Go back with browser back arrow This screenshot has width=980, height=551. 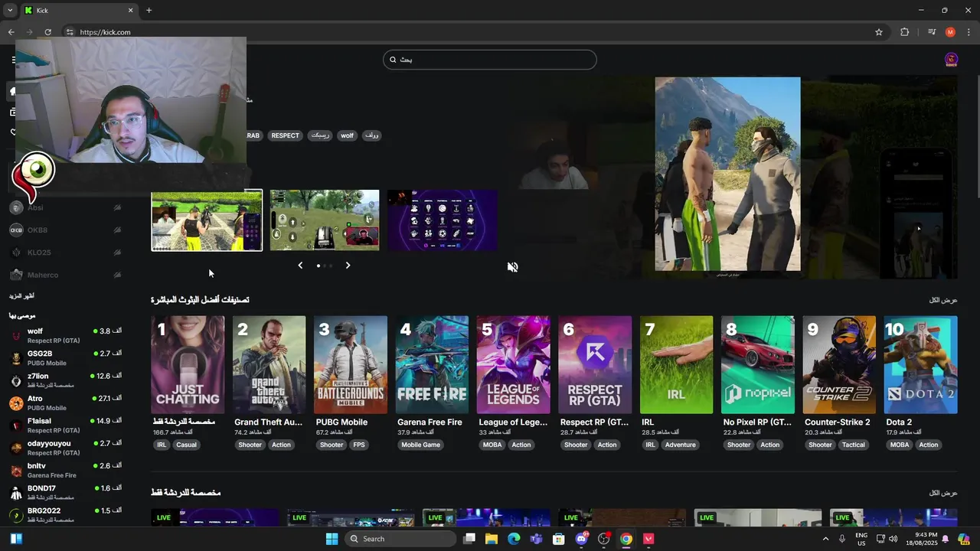[x=11, y=32]
